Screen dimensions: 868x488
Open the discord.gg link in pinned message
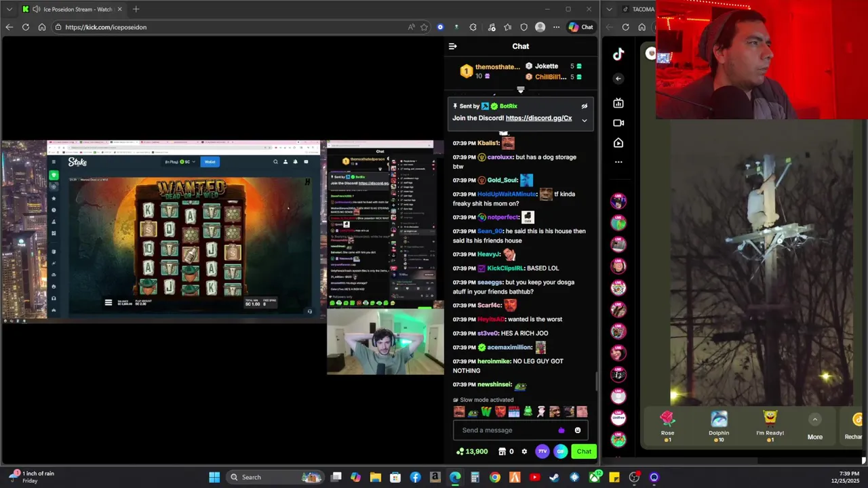pyautogui.click(x=538, y=118)
